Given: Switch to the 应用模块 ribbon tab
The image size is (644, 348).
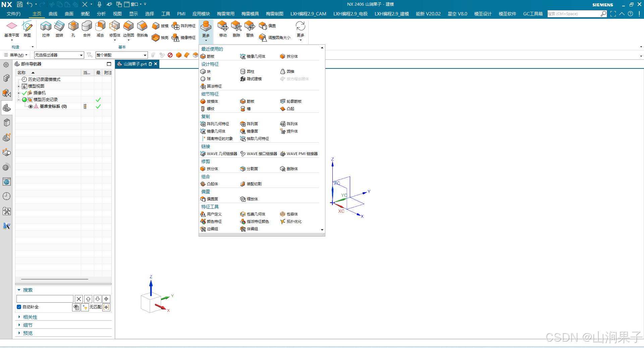Looking at the screenshot, I should point(201,14).
